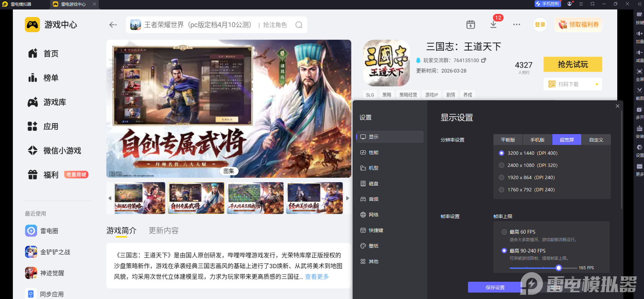Select the 自创专属武将 thumbnail
Image resolution: width=644 pixels, height=299 pixels.
coord(196,198)
